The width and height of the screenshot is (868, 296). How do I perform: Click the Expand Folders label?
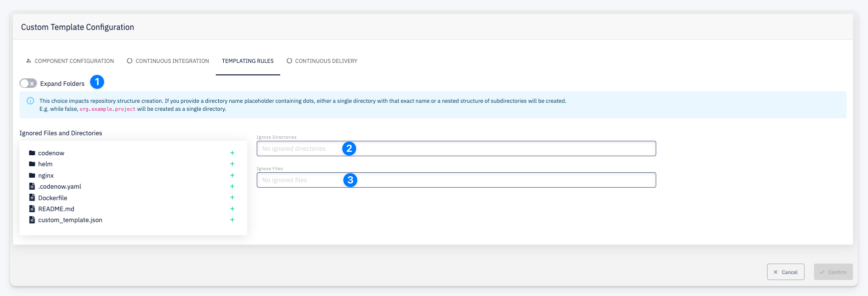pyautogui.click(x=62, y=84)
